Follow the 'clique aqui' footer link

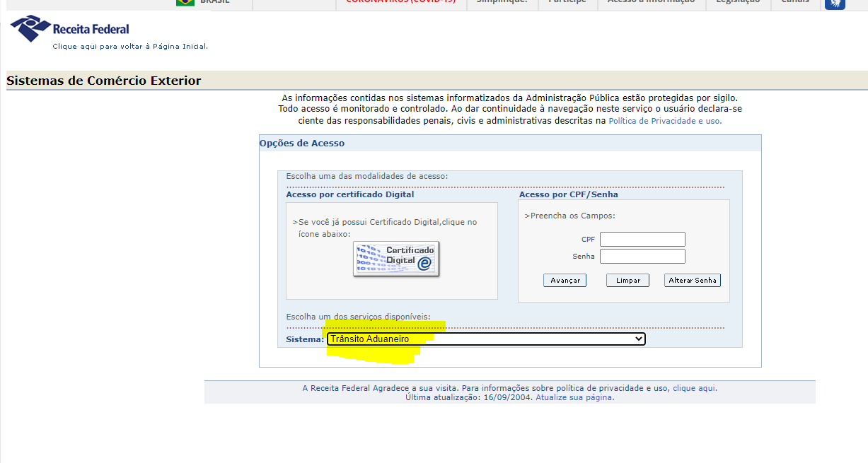point(694,388)
